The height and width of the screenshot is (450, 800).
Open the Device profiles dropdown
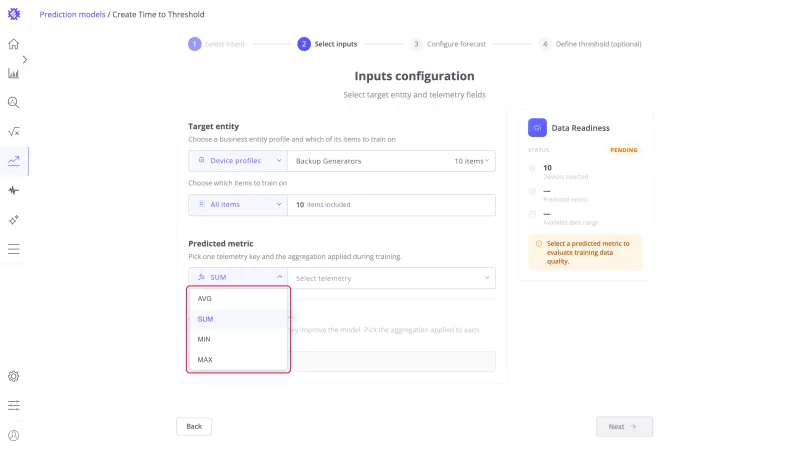click(238, 161)
